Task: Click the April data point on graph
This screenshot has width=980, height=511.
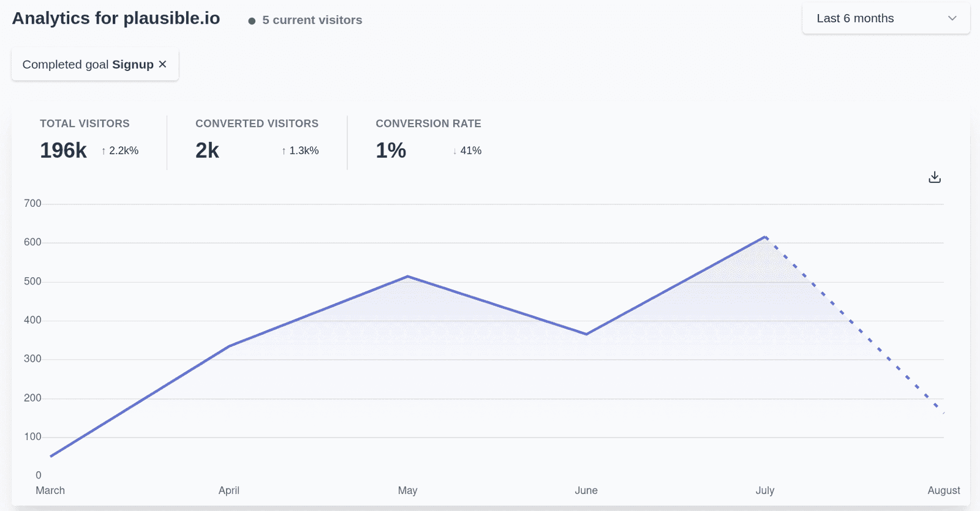Action: click(229, 346)
